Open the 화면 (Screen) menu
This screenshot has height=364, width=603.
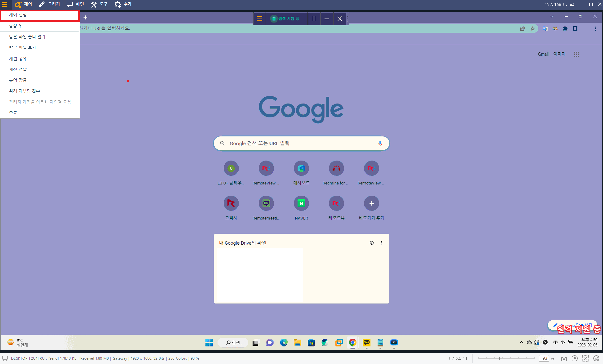75,4
